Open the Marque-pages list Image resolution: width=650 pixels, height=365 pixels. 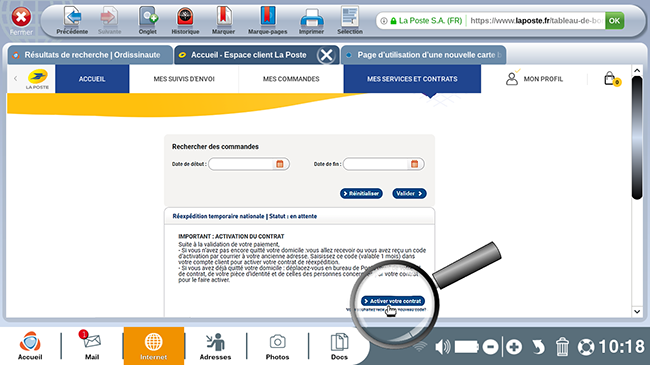[x=268, y=17]
